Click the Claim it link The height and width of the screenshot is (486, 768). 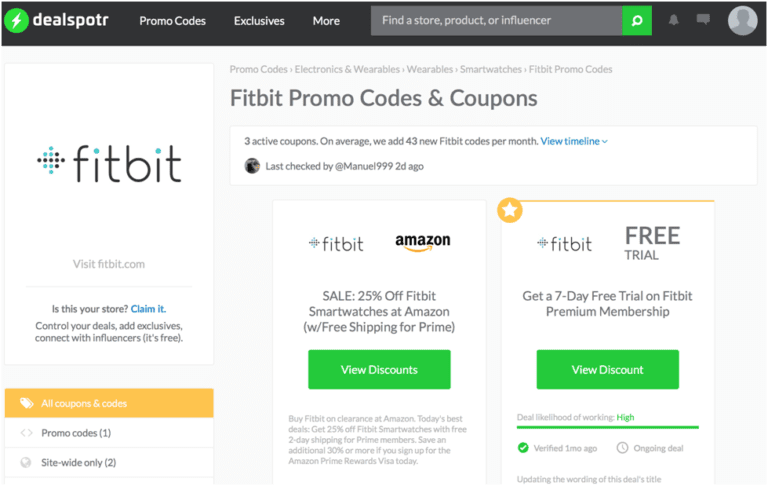(148, 309)
